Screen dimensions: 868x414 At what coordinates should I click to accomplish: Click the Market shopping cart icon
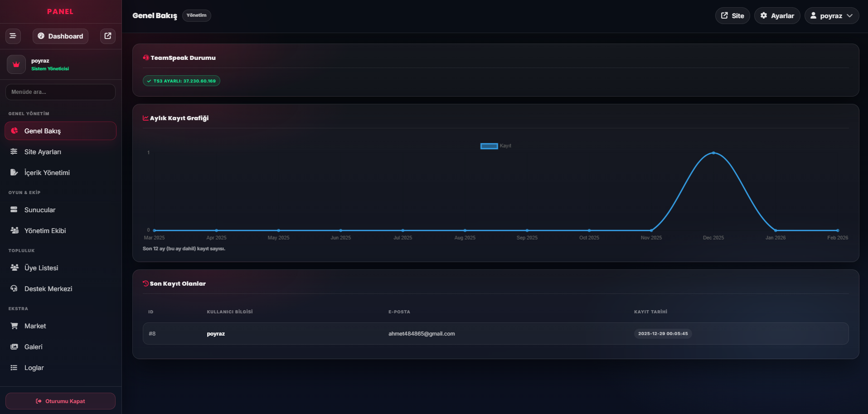pos(14,326)
